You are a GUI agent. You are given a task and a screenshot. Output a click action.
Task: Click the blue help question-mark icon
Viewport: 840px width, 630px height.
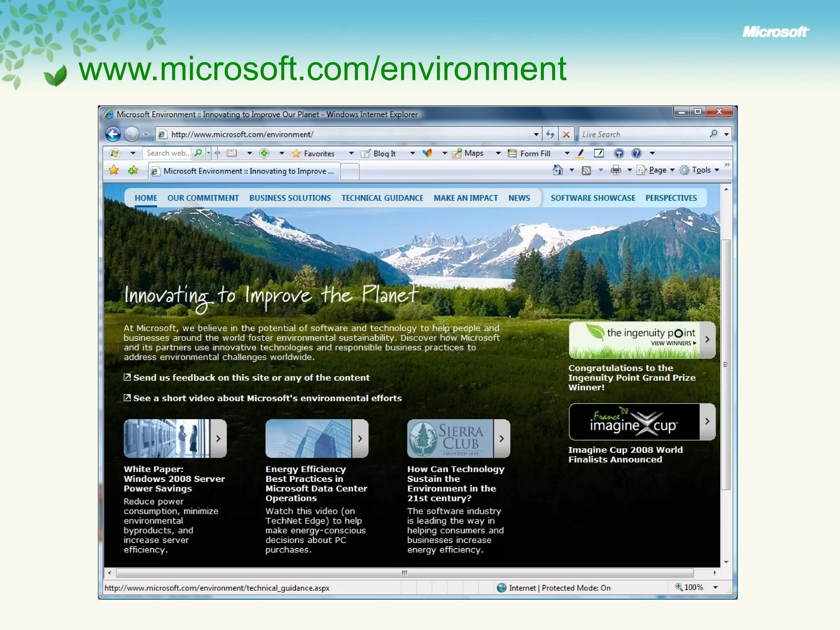[637, 153]
